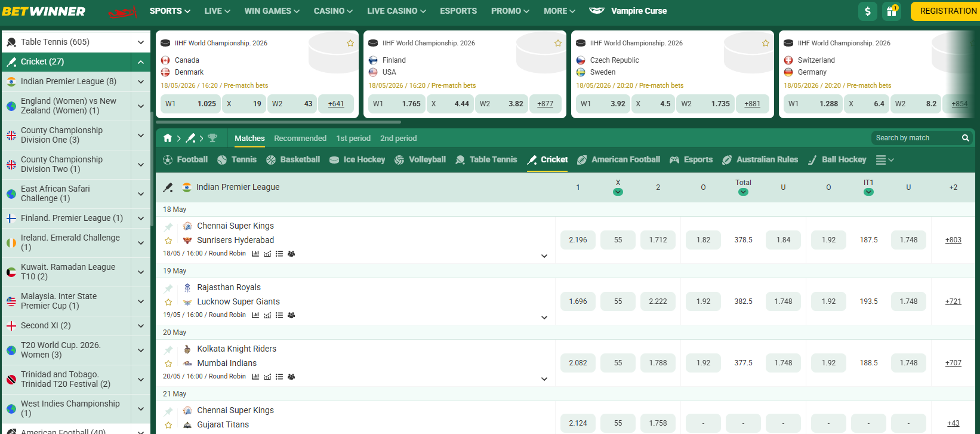Switch to the 1st period tab
The width and height of the screenshot is (980, 434).
click(353, 138)
